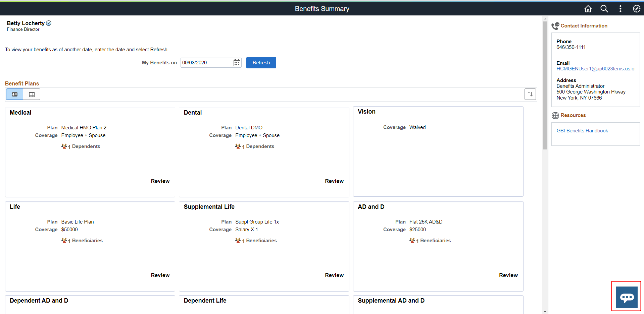Click the Contact Information phone icon
Screen dimensions: 644x314
pyautogui.click(x=555, y=26)
